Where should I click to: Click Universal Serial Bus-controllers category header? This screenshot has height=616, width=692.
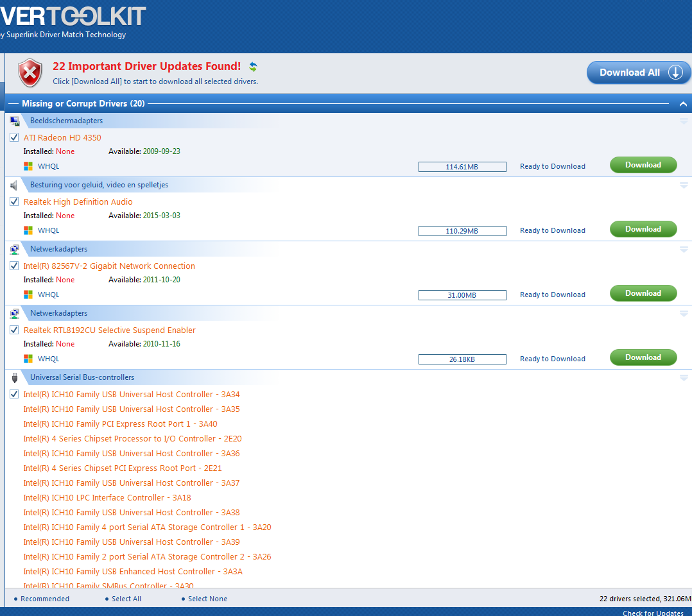(x=82, y=377)
